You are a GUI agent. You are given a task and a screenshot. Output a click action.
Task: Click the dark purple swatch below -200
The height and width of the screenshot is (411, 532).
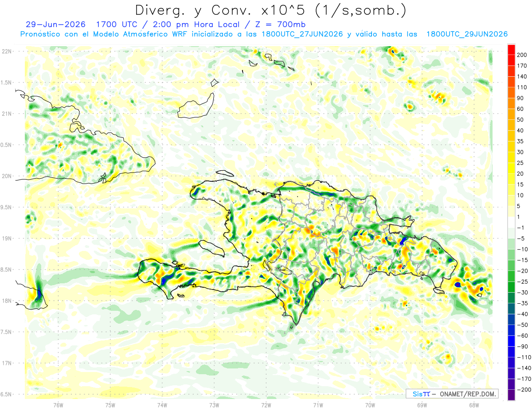pyautogui.click(x=511, y=395)
